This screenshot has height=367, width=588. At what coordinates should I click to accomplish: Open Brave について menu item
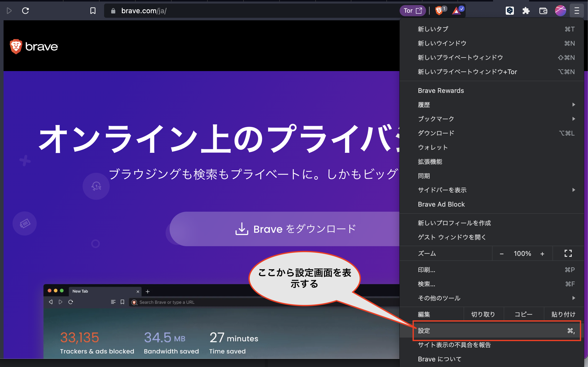pyautogui.click(x=492, y=359)
